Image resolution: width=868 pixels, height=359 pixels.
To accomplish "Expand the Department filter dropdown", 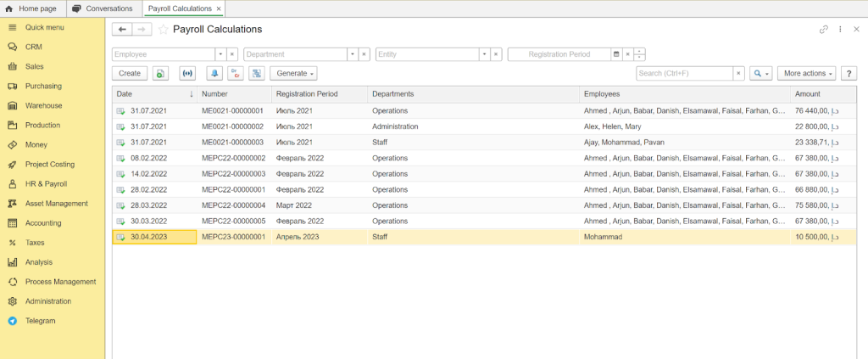I will [352, 54].
